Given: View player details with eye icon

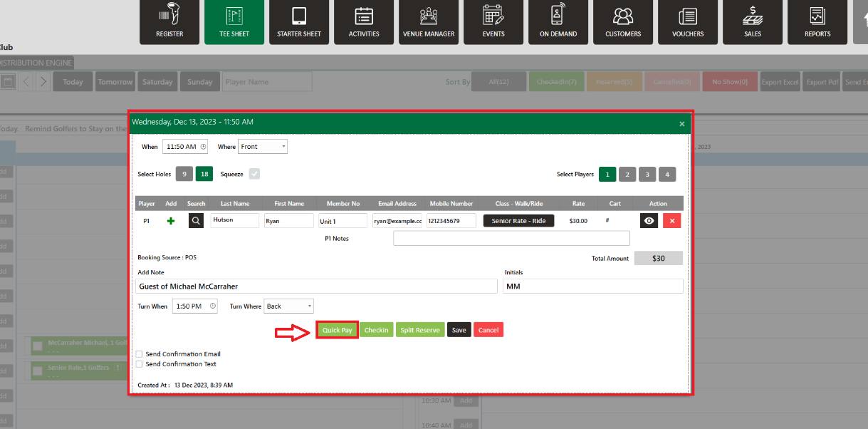Looking at the screenshot, I should tap(649, 221).
